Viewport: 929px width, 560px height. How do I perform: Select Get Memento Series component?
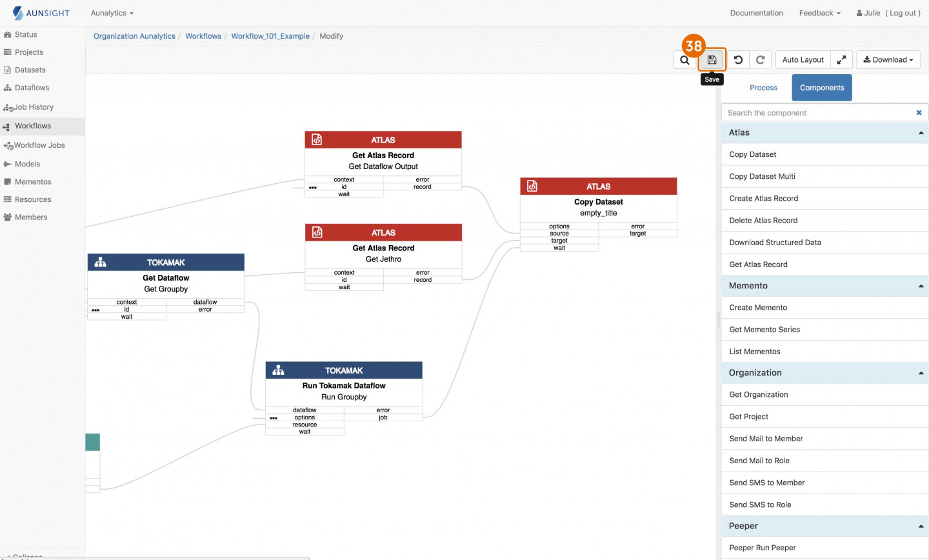point(824,330)
